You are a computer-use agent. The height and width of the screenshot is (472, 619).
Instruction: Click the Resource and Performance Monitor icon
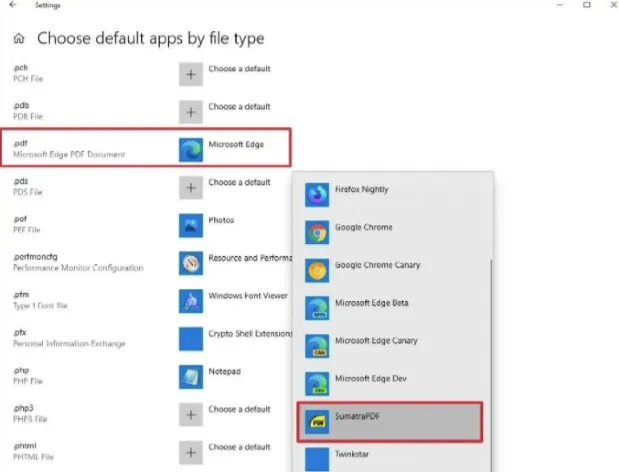pos(191,263)
